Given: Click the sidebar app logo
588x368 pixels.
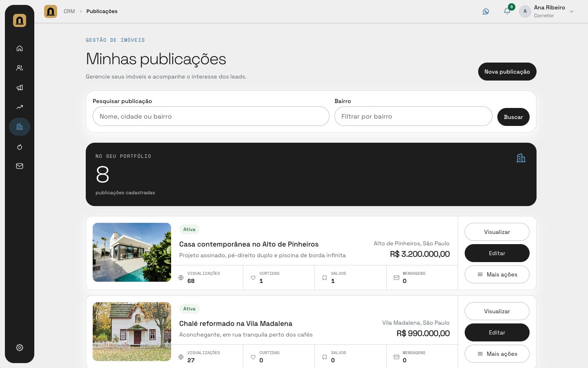Looking at the screenshot, I should tap(20, 20).
